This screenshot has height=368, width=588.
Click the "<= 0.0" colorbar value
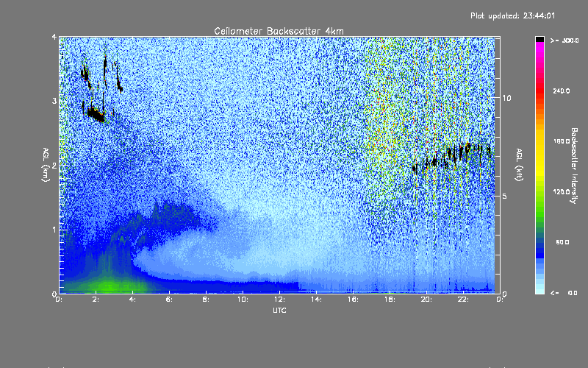click(564, 292)
